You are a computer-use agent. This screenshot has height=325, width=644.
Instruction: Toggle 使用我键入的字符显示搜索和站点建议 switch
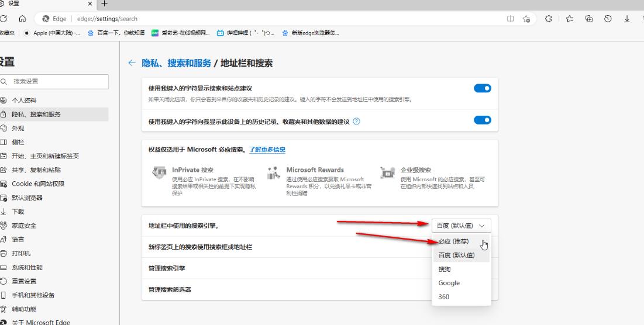[x=482, y=88]
